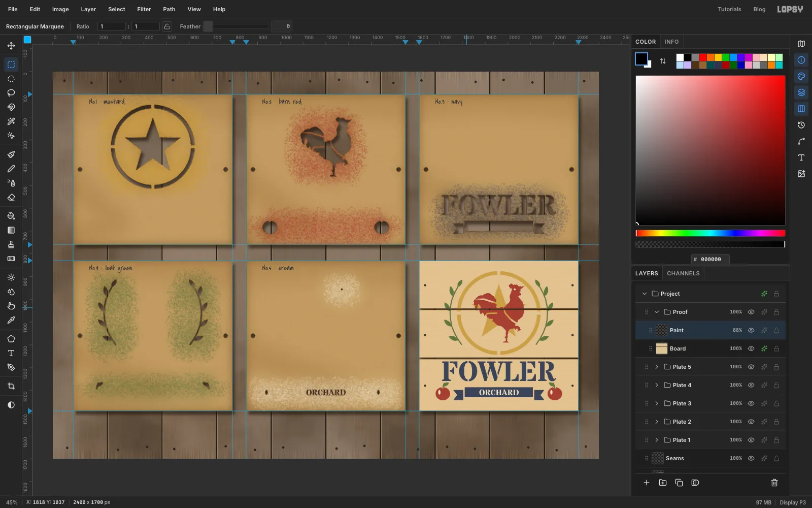Switch to the Channels tab
The height and width of the screenshot is (508, 812).
(x=683, y=273)
